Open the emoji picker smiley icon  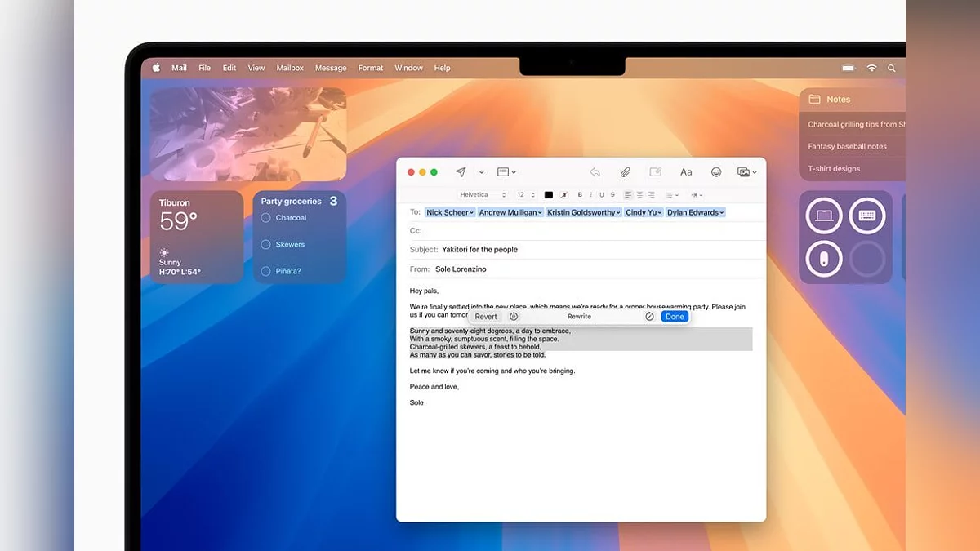point(716,172)
